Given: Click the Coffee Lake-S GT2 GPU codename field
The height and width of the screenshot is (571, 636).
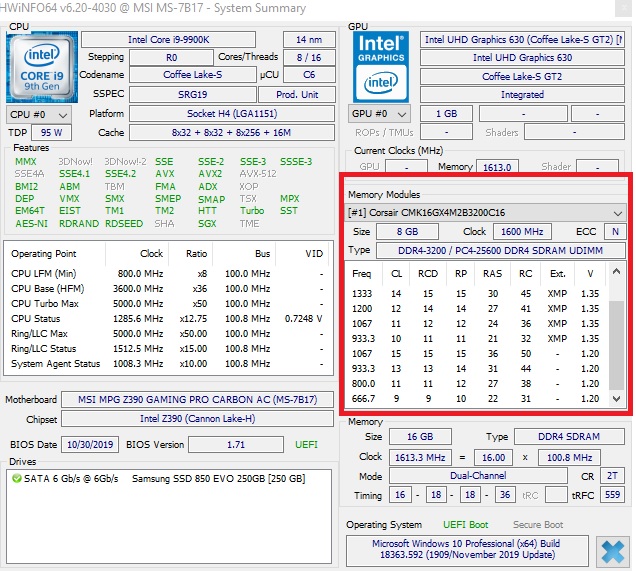Looking at the screenshot, I should point(522,77).
